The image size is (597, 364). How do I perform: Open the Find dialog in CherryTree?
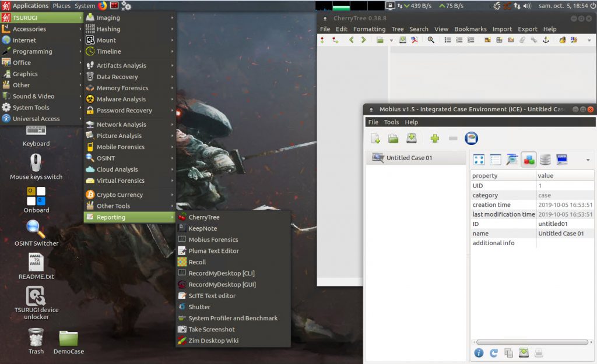coord(430,39)
